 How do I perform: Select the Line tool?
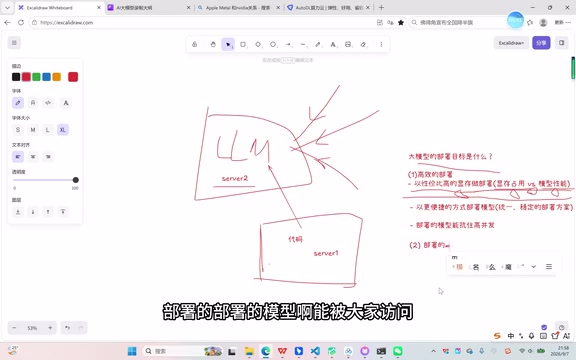point(303,44)
